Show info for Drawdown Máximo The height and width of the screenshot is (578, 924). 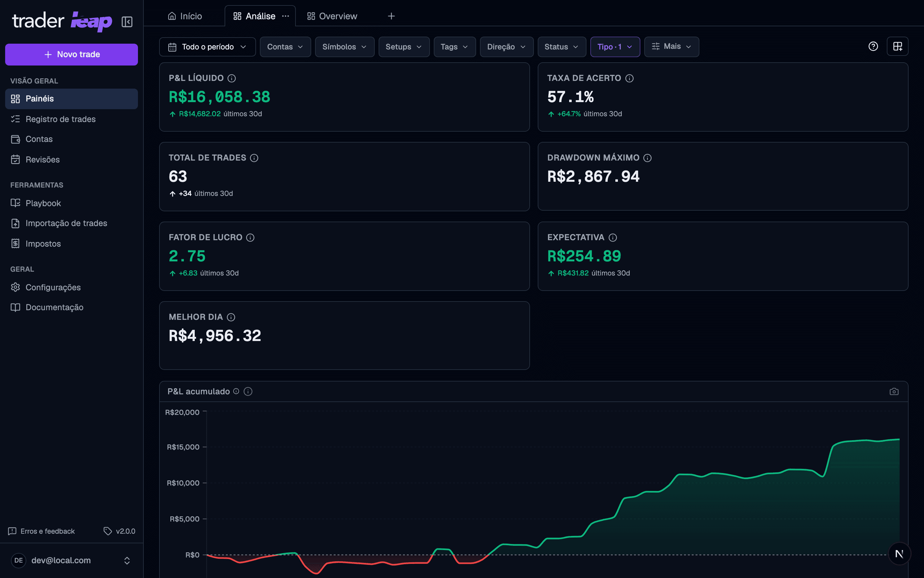coord(647,158)
